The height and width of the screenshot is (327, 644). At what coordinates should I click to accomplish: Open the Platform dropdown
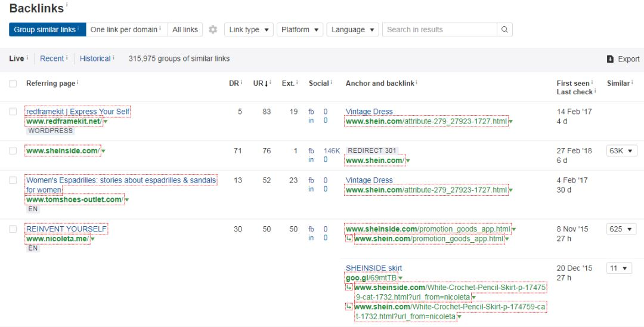pos(300,30)
